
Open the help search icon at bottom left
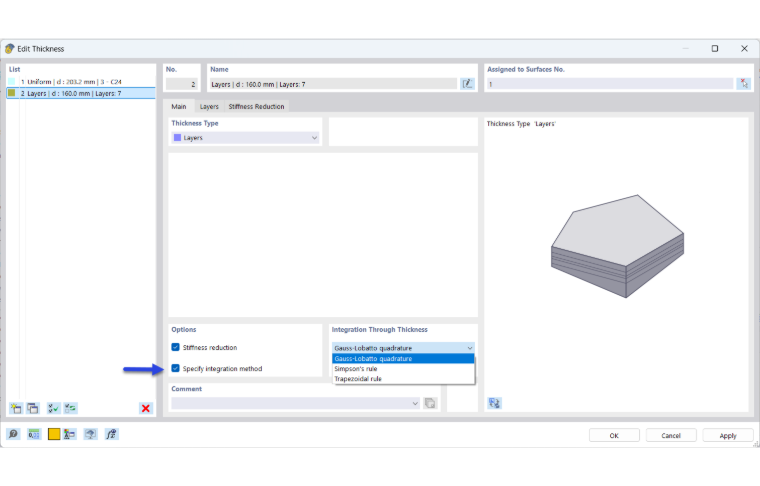14,434
